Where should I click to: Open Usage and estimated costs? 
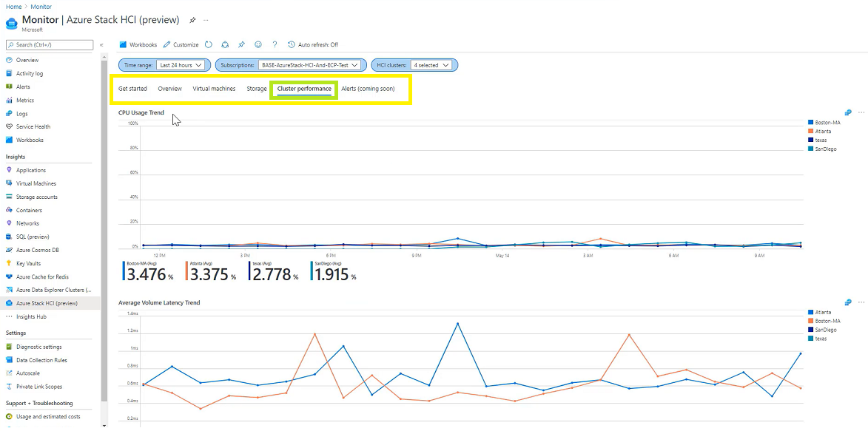point(50,417)
